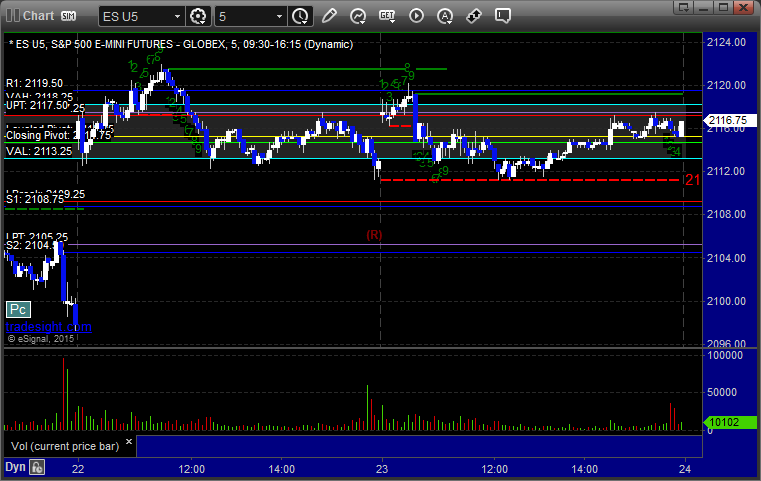Screen dimensions: 761x481
Task: Click the S1: 2108.75 level label
Action: pyautogui.click(x=35, y=199)
